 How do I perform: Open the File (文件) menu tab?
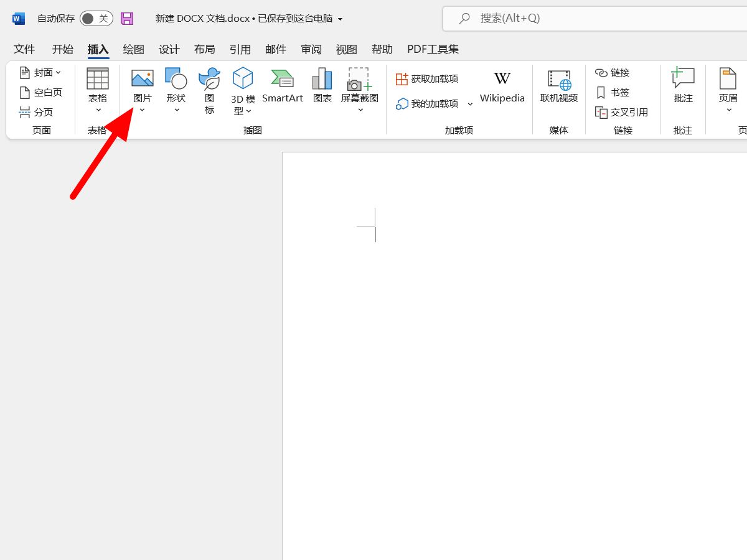click(24, 49)
